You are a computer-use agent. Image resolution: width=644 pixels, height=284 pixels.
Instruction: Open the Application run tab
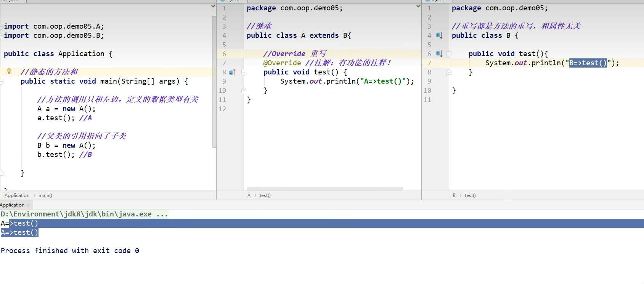coord(12,205)
